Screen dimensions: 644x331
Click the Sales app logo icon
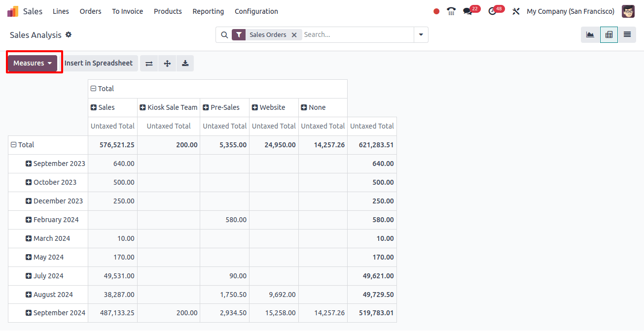[x=13, y=11]
